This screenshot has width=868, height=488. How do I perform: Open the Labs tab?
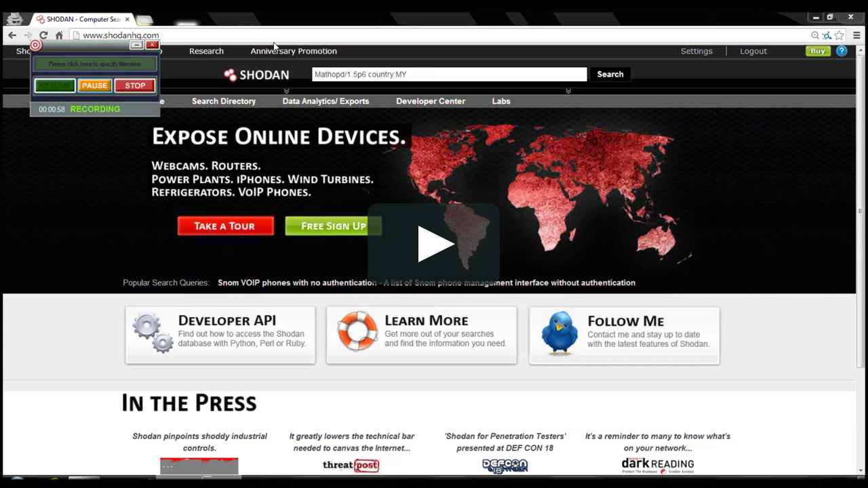[x=501, y=101]
